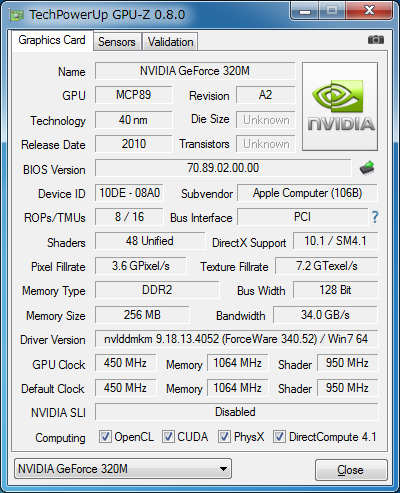Click the Bus Interface question mark
The height and width of the screenshot is (493, 400).
coord(375,217)
